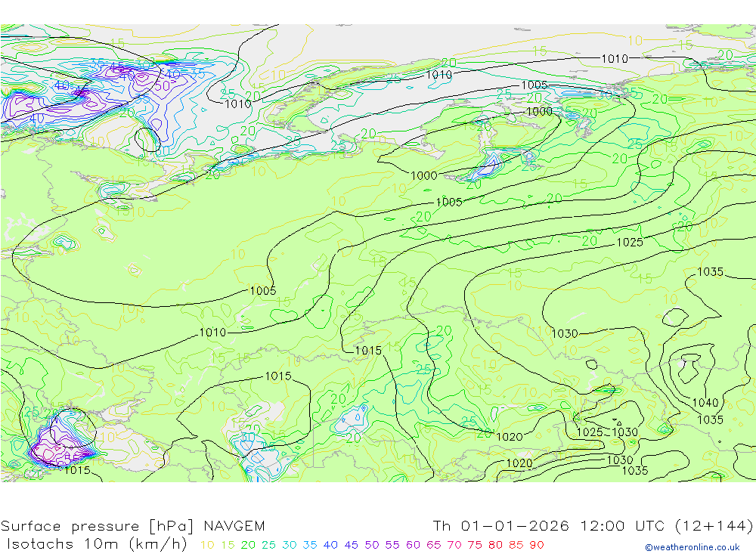Select the 25 value in isotach legend
The image size is (756, 554).
268,545
